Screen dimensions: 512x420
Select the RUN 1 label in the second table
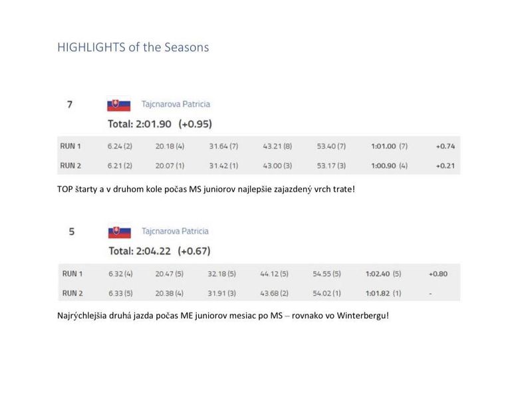[72, 274]
